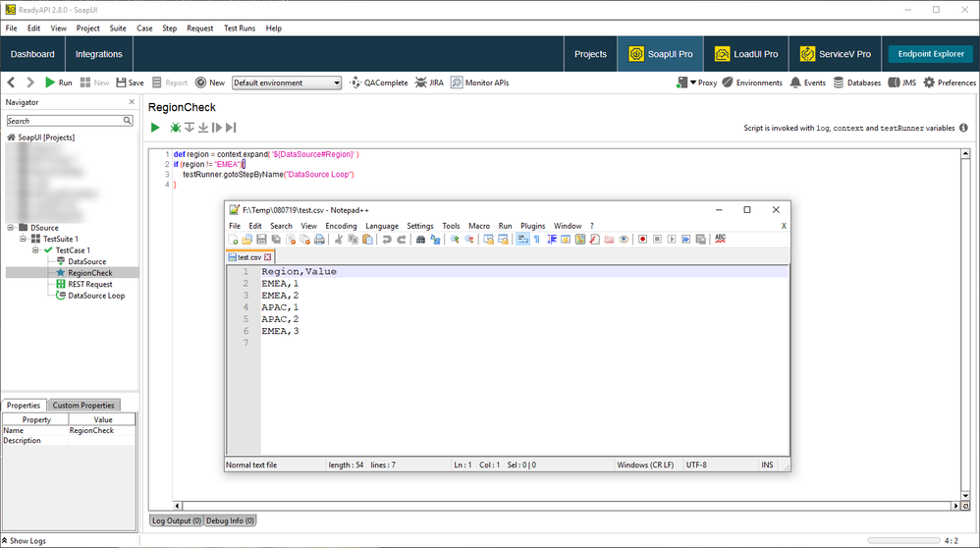The width and height of the screenshot is (980, 548).
Task: Collapse the TestSuite 1 tree node
Action: (x=25, y=239)
